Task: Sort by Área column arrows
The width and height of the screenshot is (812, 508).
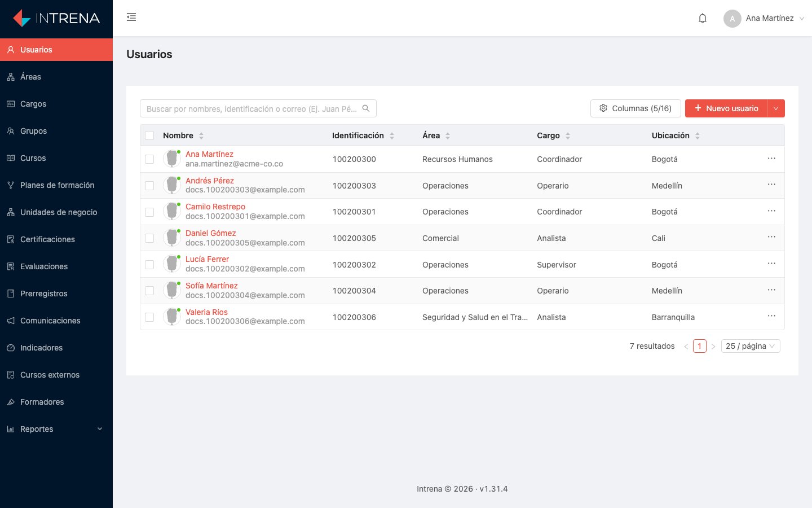Action: click(x=448, y=135)
